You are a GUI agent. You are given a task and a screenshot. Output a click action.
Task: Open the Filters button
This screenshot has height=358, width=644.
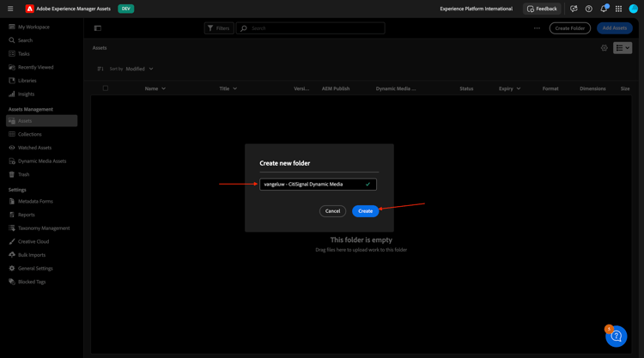[219, 28]
